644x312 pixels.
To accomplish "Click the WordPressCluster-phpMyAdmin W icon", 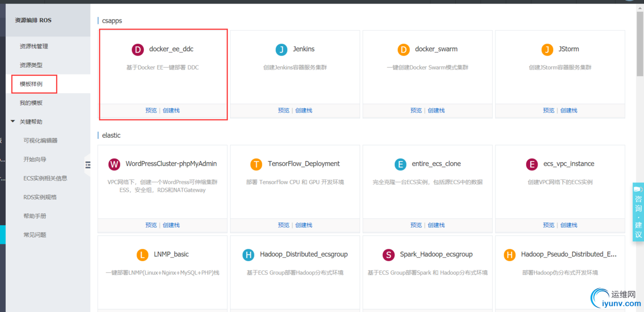I will tap(114, 164).
